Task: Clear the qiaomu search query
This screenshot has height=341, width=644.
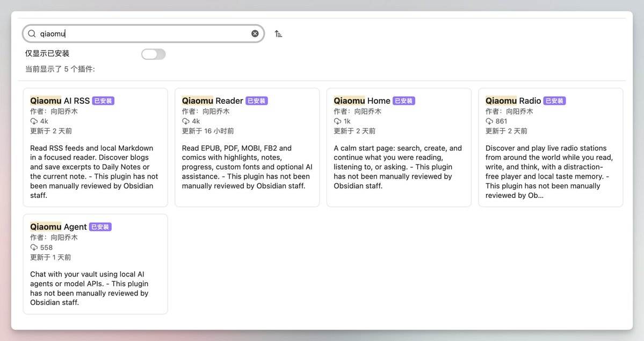Action: (x=255, y=34)
